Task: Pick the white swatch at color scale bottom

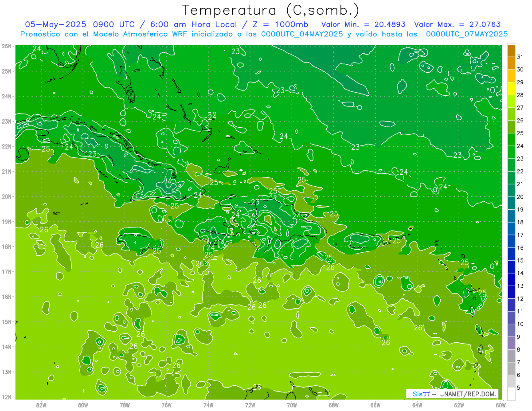Action: pyautogui.click(x=511, y=394)
